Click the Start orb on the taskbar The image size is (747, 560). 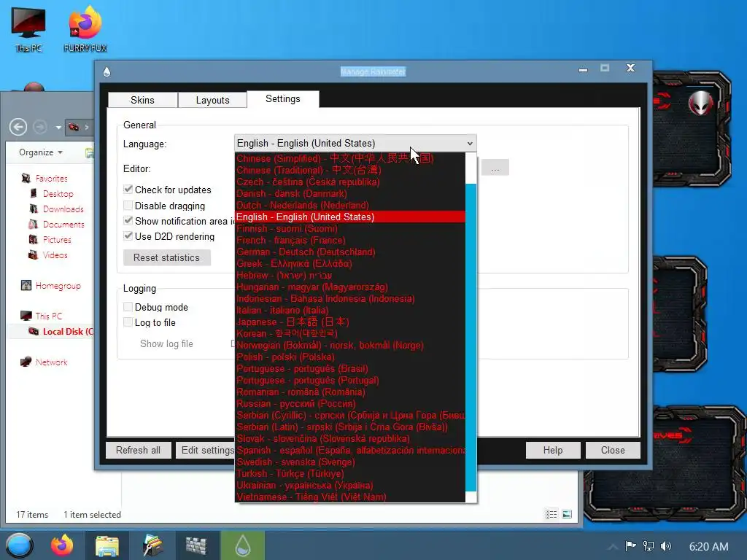19,545
